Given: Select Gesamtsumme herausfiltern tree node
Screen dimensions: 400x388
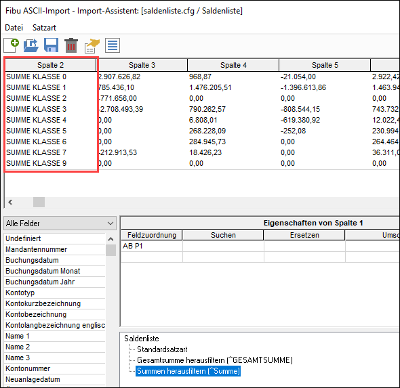Looking at the screenshot, I should pyautogui.click(x=215, y=360).
